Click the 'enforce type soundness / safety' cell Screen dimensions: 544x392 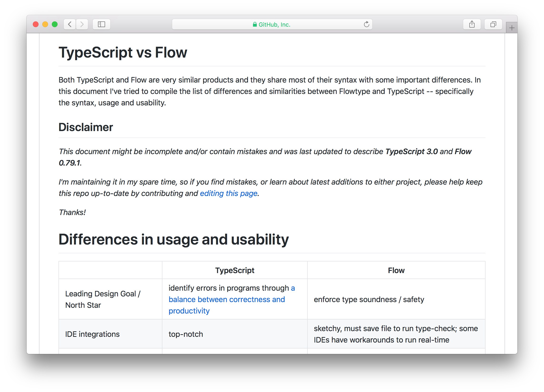(396, 299)
